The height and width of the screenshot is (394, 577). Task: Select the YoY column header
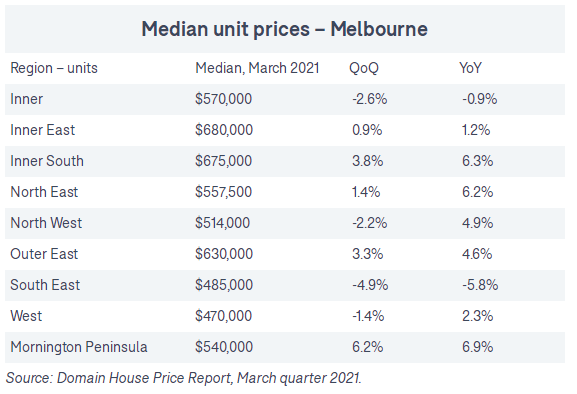[x=470, y=68]
